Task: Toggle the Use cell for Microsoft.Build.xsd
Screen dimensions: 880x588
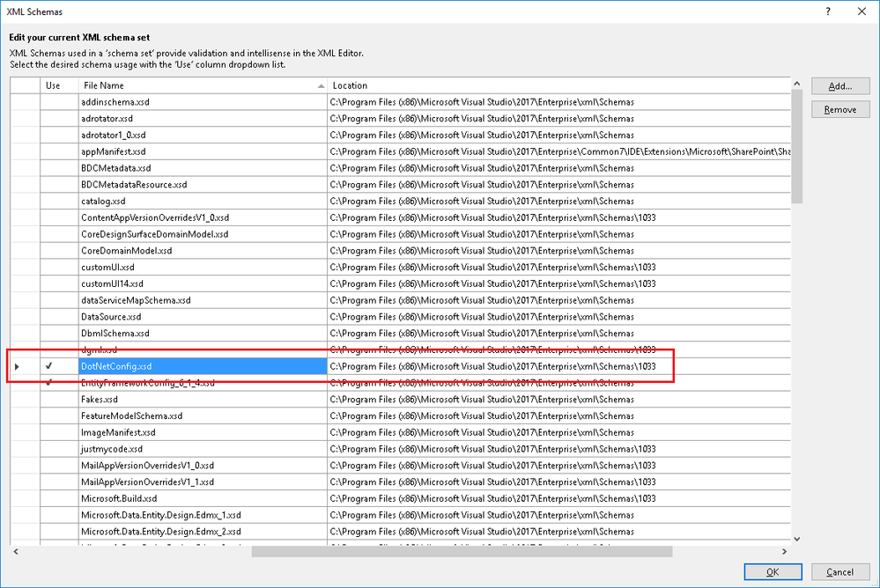Action: 59,498
